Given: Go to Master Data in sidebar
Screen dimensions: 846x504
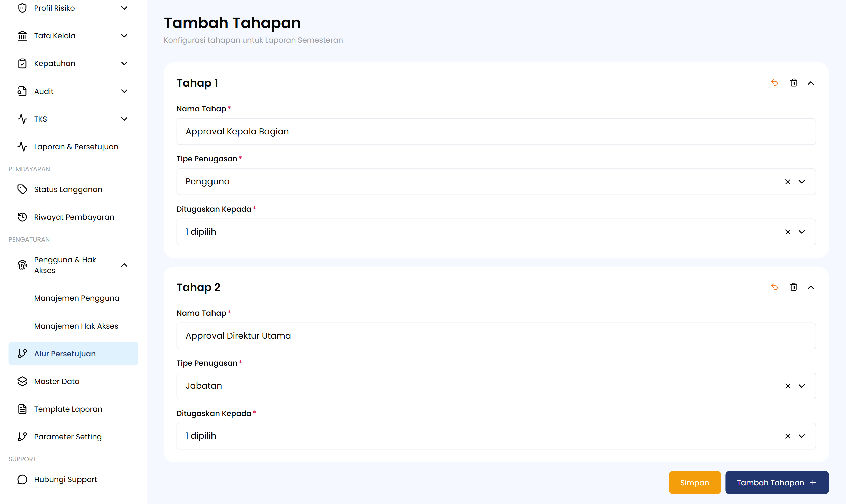Looking at the screenshot, I should point(57,381).
